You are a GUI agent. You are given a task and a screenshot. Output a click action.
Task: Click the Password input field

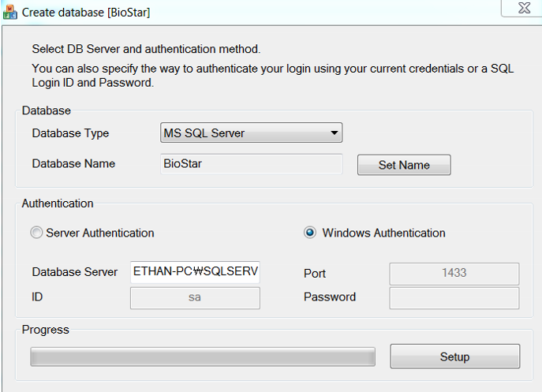click(454, 298)
